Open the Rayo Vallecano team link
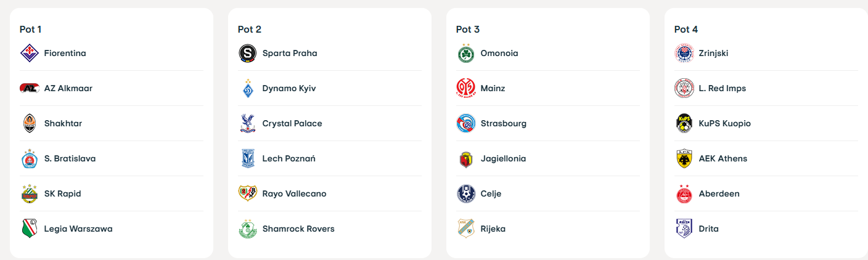This screenshot has height=260, width=868. tap(294, 193)
